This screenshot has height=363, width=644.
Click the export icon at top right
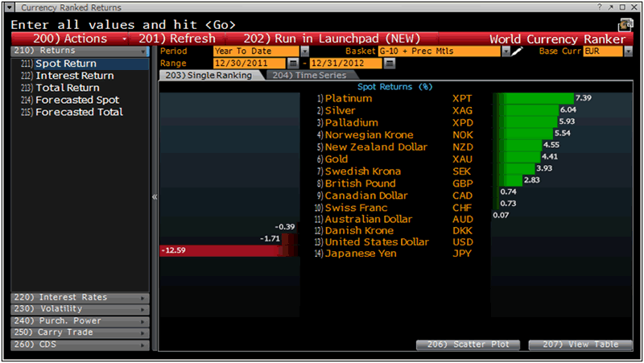[x=625, y=24]
